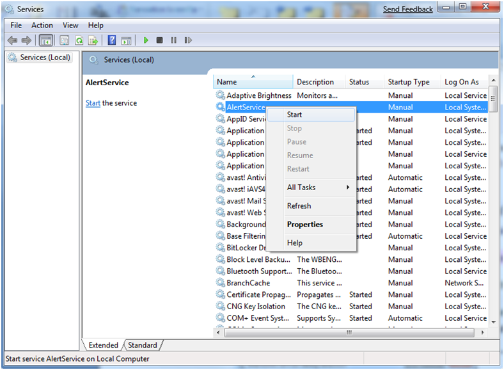Choose Properties in the context menu
The image size is (504, 370).
(311, 224)
